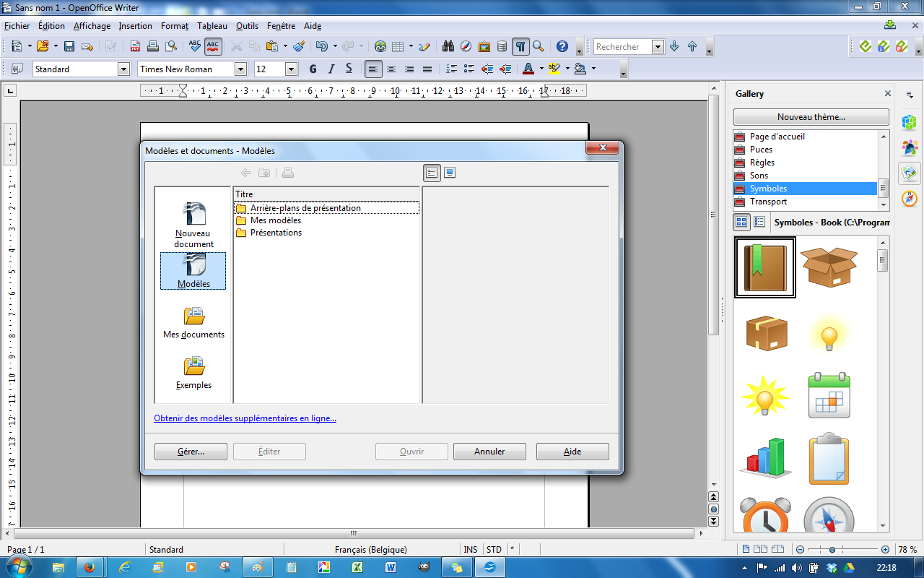Expand the Times New Roman font dropdown
Viewport: 924px width, 578px height.
pyautogui.click(x=241, y=69)
